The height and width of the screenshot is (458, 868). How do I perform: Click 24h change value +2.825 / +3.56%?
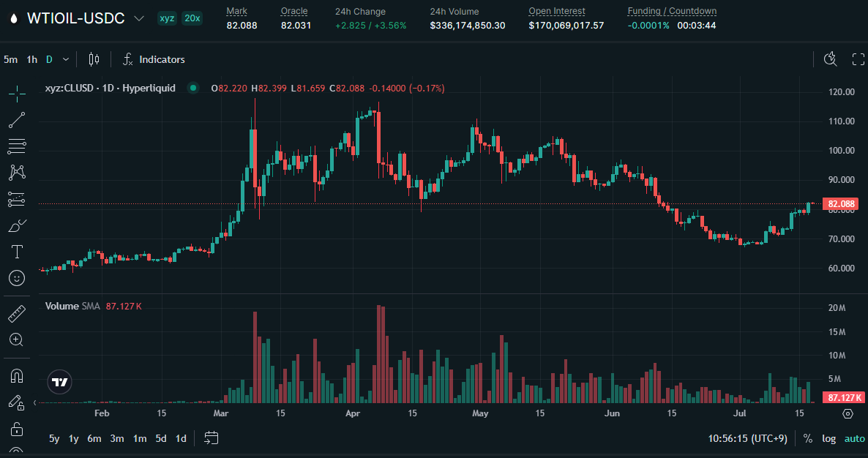(371, 26)
